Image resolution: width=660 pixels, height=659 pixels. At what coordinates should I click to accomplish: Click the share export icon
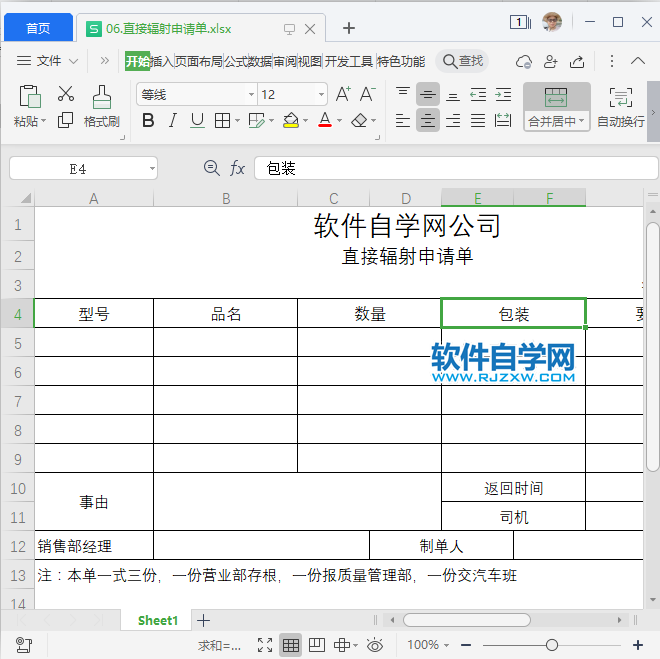coord(577,62)
